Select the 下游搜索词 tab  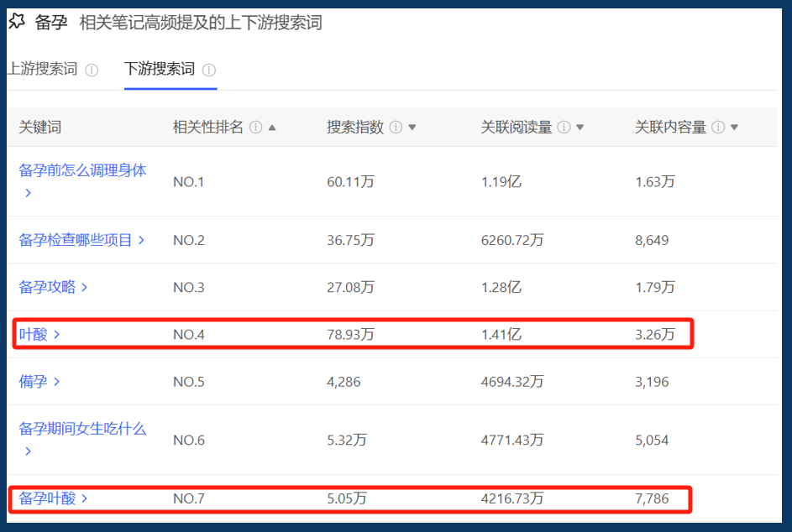tap(159, 69)
